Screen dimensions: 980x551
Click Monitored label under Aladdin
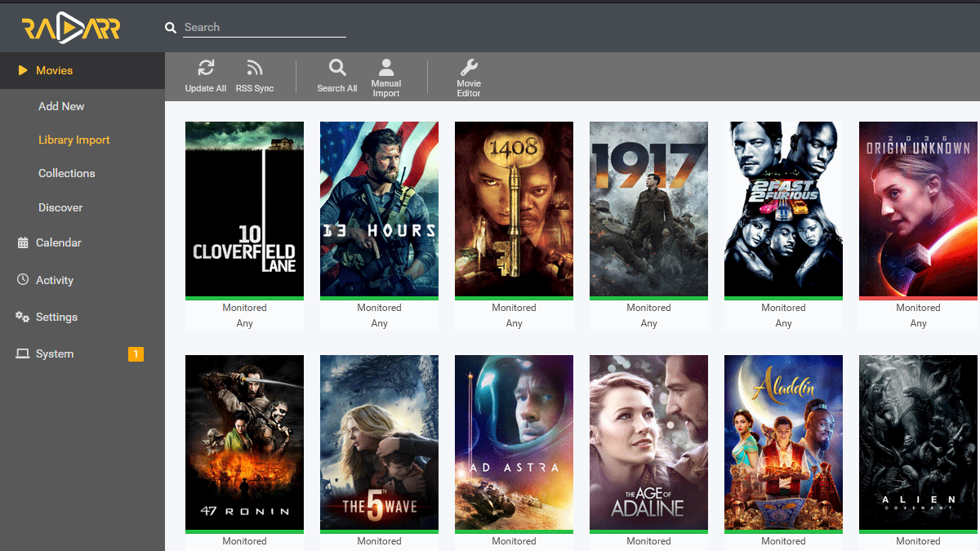point(783,541)
